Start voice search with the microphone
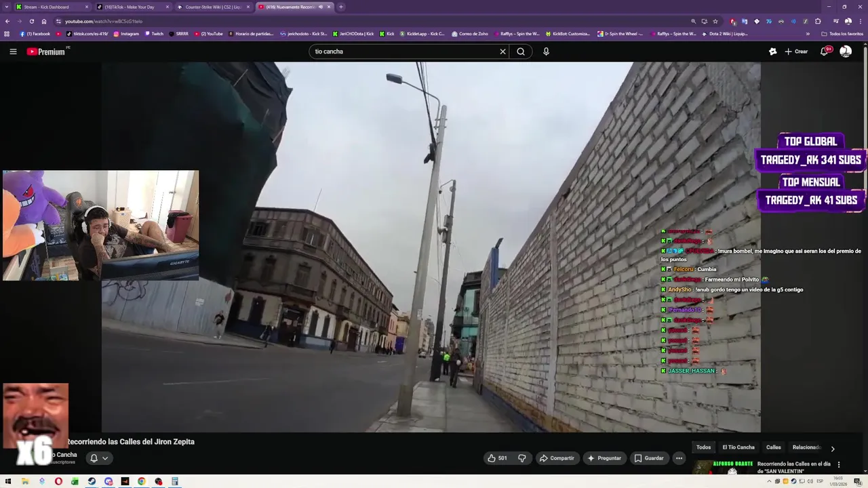Viewport: 868px width, 488px height. coord(546,52)
